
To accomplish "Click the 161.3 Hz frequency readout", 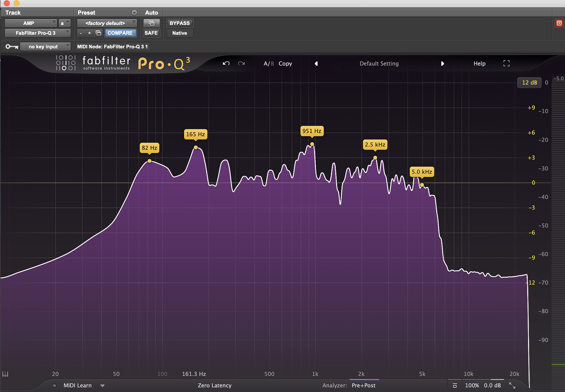I will tap(194, 374).
